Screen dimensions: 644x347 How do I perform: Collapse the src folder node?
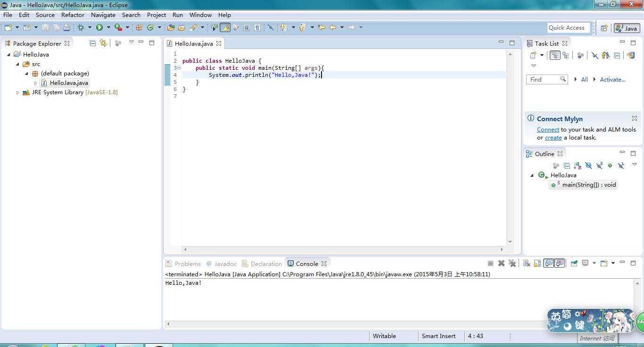click(x=17, y=64)
